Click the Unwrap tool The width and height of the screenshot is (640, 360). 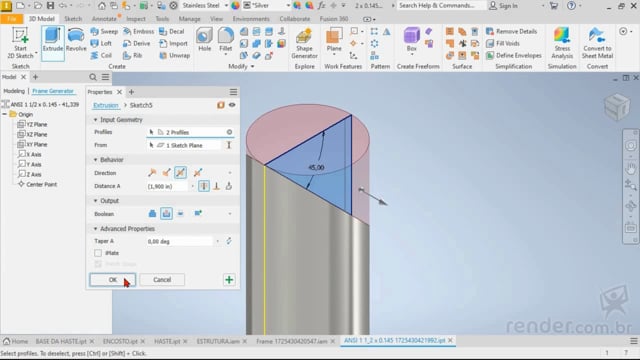pos(175,55)
